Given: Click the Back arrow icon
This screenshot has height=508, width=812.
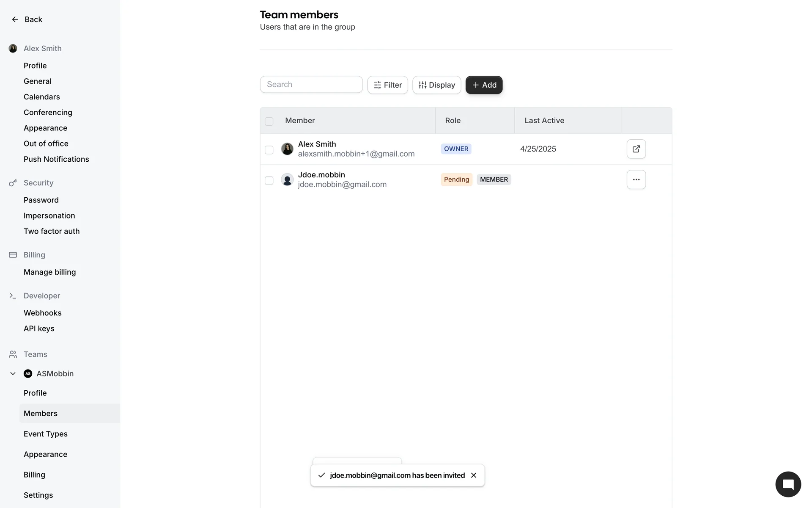Looking at the screenshot, I should click(x=15, y=19).
